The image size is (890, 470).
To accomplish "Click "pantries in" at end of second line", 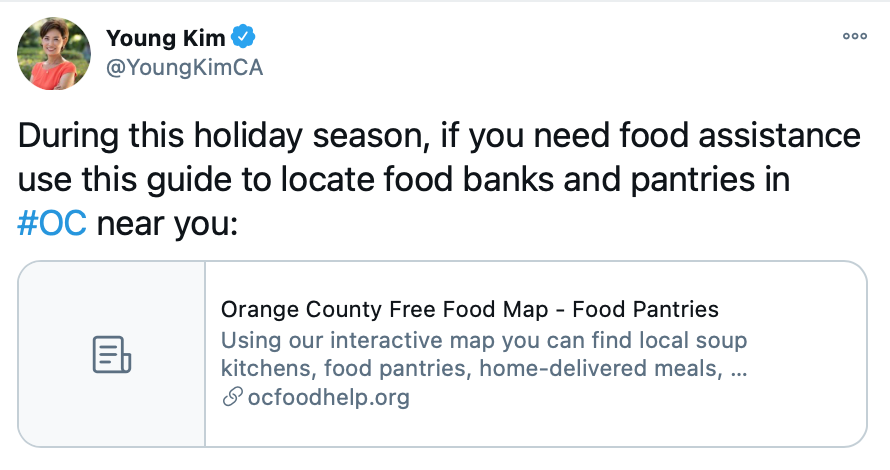I will [710, 180].
